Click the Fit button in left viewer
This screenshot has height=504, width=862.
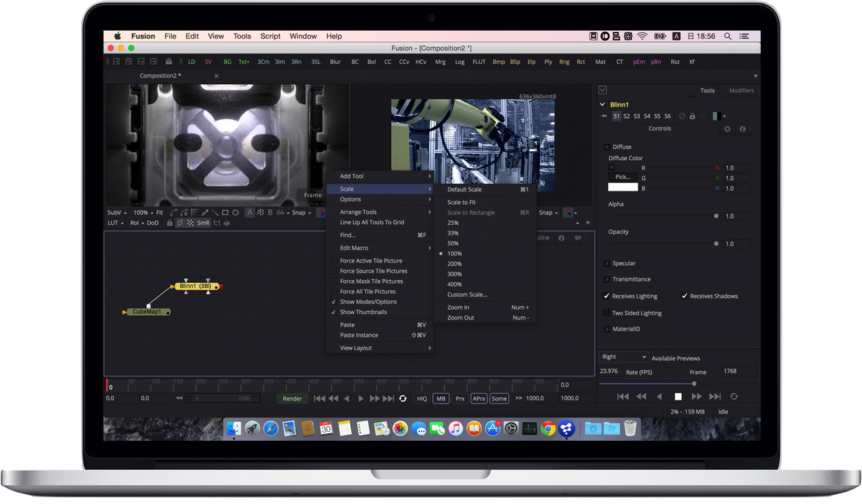click(x=159, y=213)
